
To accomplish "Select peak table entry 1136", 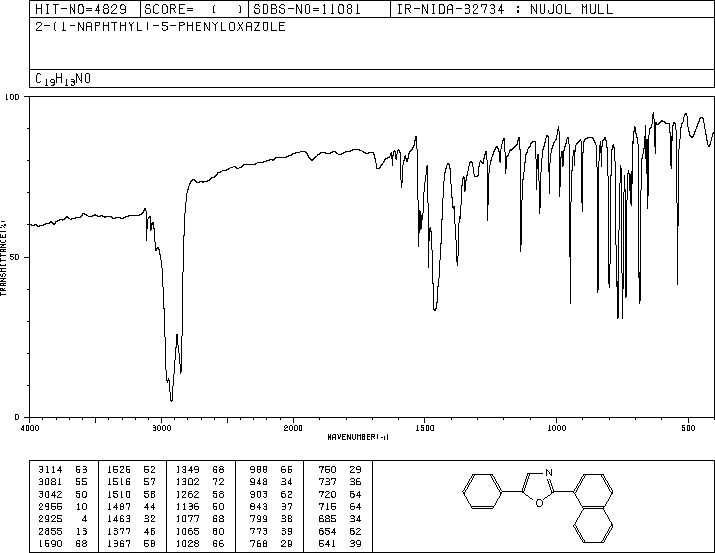I will 200,506.
